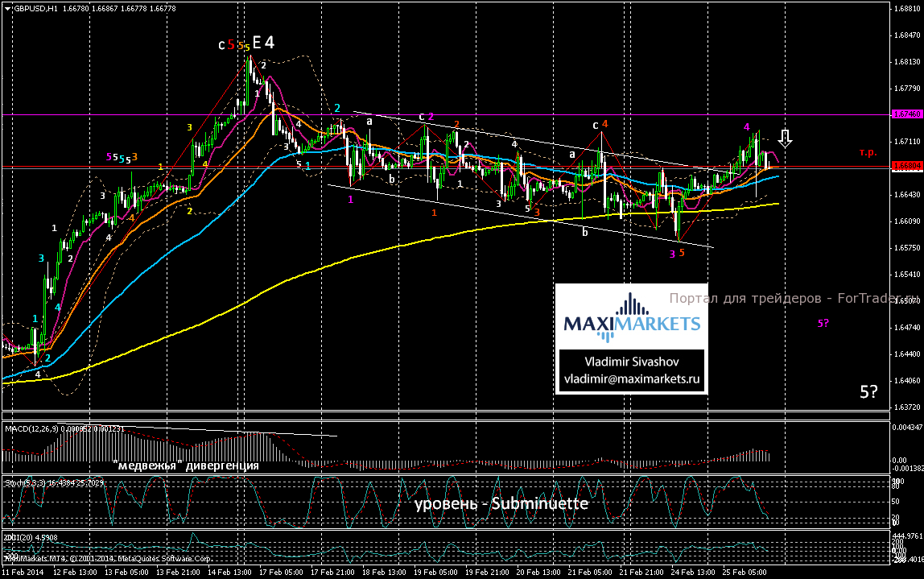Select the large white 'E 4' wave label

pos(263,43)
